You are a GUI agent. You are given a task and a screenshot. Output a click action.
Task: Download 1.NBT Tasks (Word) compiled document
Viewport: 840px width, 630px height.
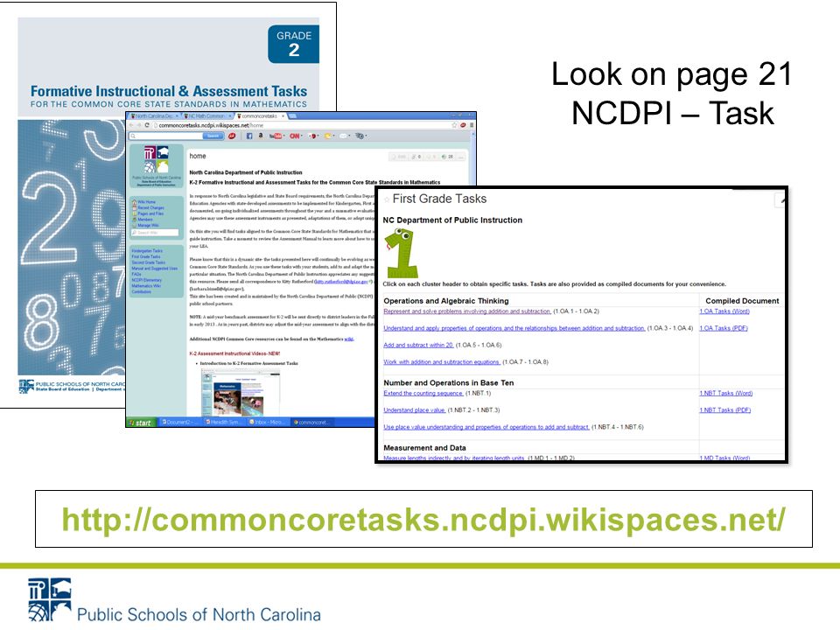point(726,394)
